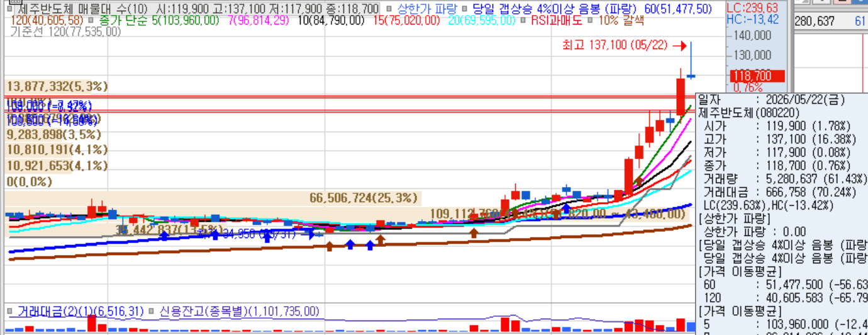Click the 10,921,653(4,1%) volume profile bar
868x335 pixels.
pos(57,166)
